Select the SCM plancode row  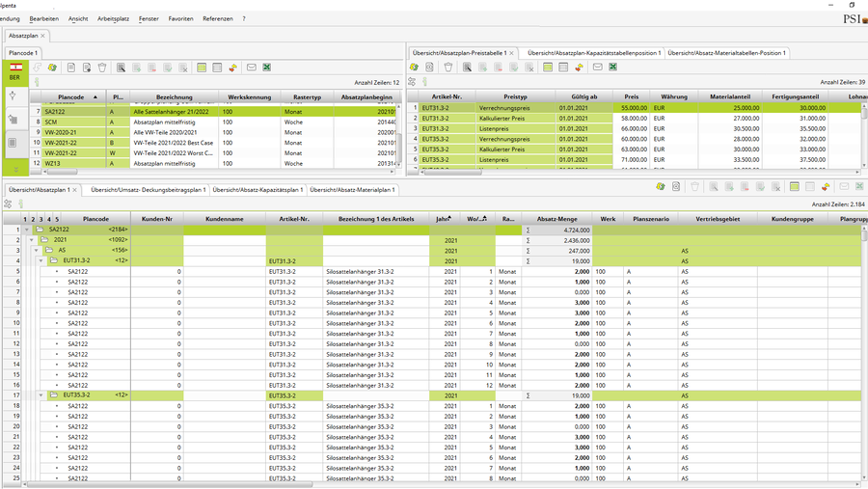(x=212, y=122)
